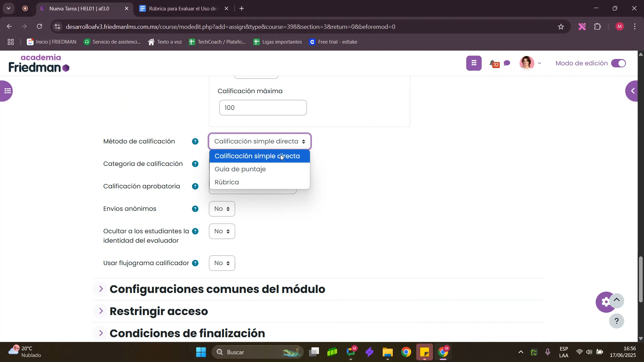The width and height of the screenshot is (644, 362).
Task: Expand the Restringir acceso section
Action: click(159, 312)
